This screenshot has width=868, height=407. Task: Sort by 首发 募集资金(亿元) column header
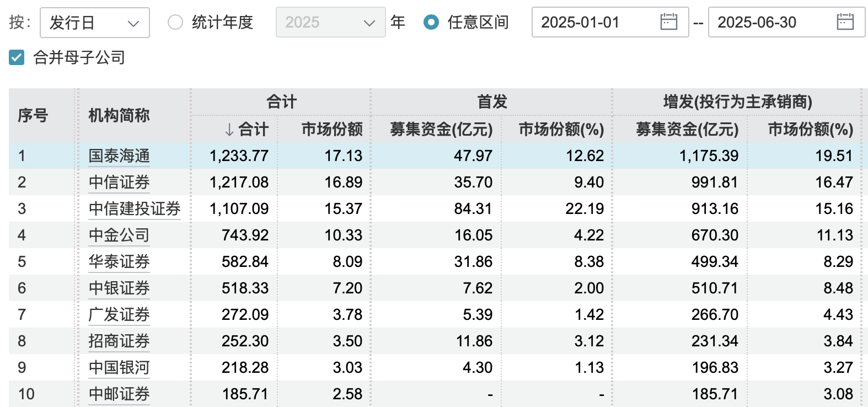tap(441, 129)
